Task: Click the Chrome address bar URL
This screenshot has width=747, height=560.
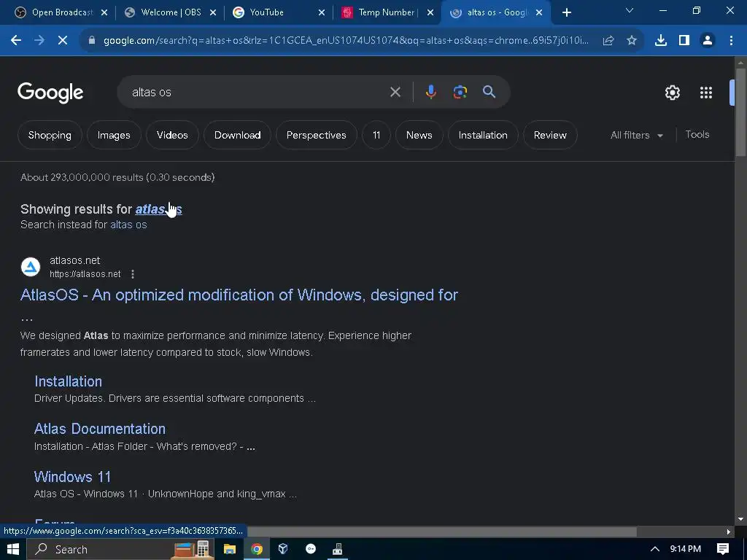Action: tap(346, 41)
